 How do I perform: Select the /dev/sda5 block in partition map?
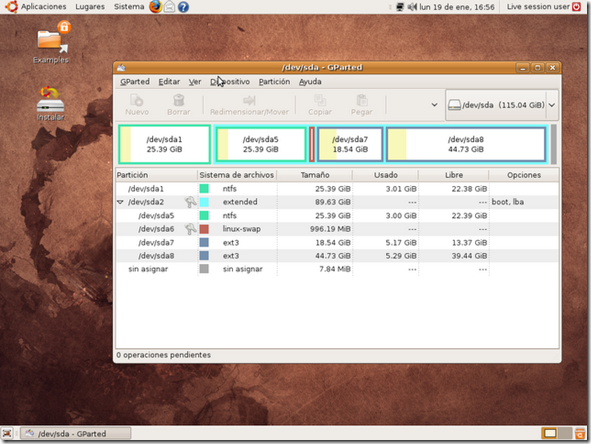click(261, 144)
